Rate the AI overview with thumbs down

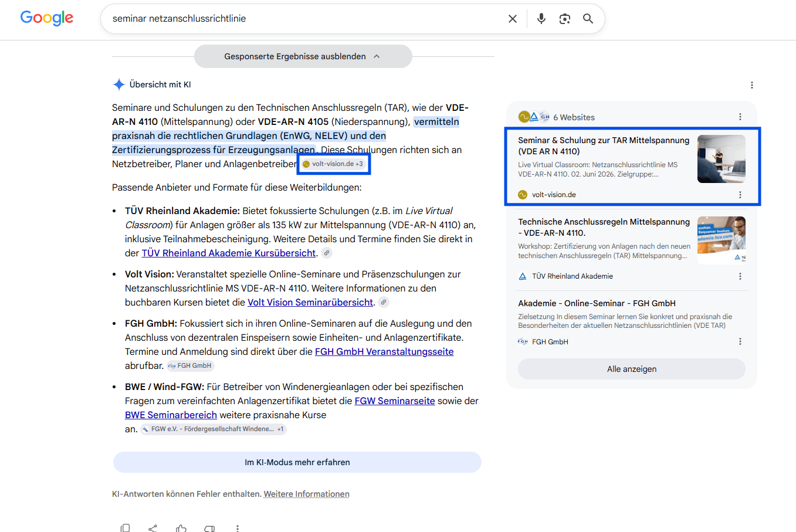coord(209,528)
